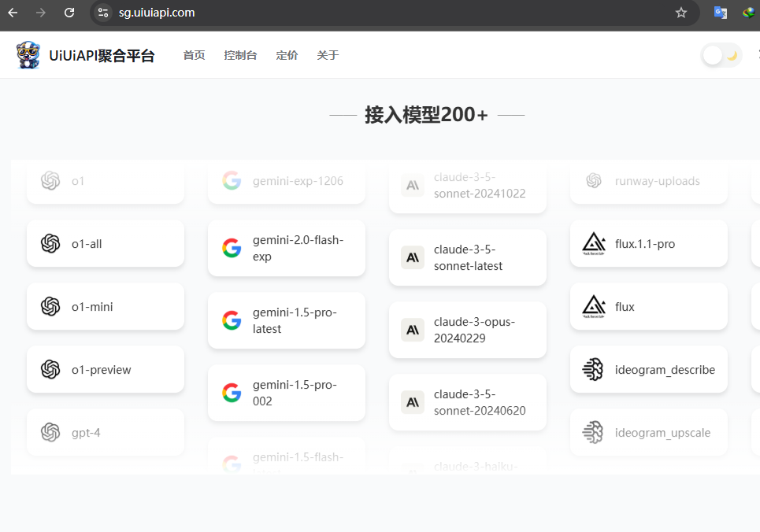Select the gpt-4 model name
The height and width of the screenshot is (532, 760).
pos(86,433)
